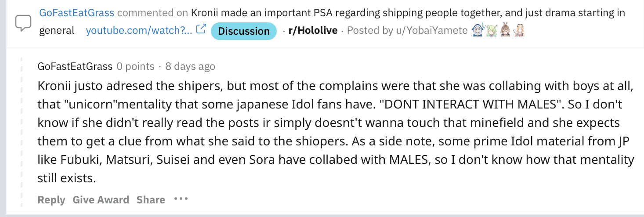Open the three-dot more options menu
The width and height of the screenshot is (644, 217).
[x=181, y=199]
